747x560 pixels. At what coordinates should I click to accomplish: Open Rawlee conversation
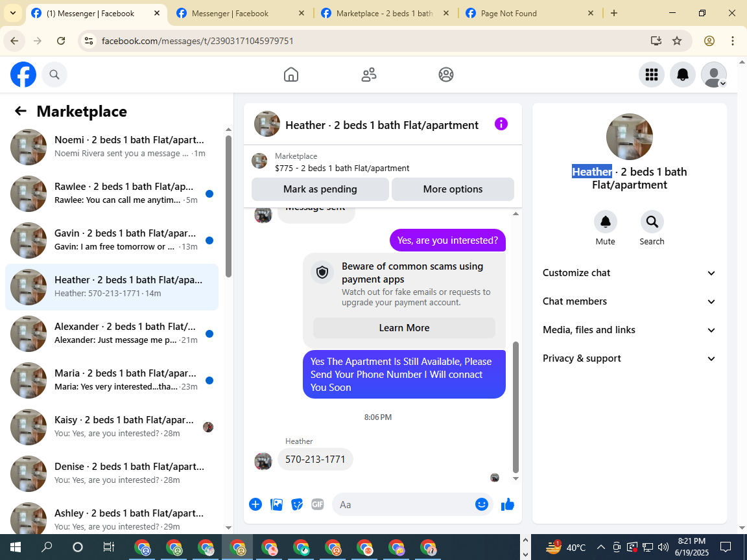coord(112,193)
